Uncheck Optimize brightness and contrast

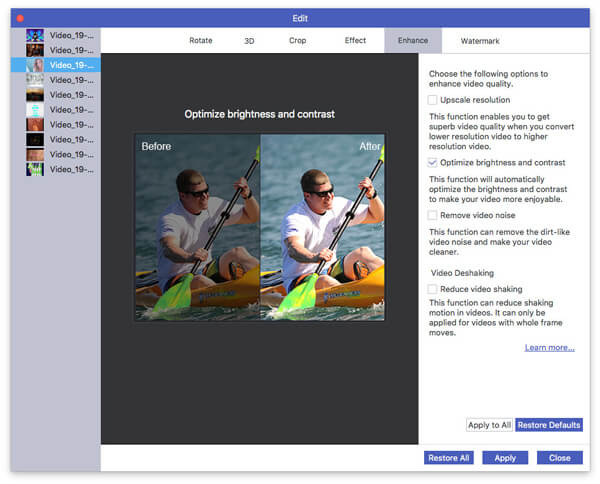432,163
